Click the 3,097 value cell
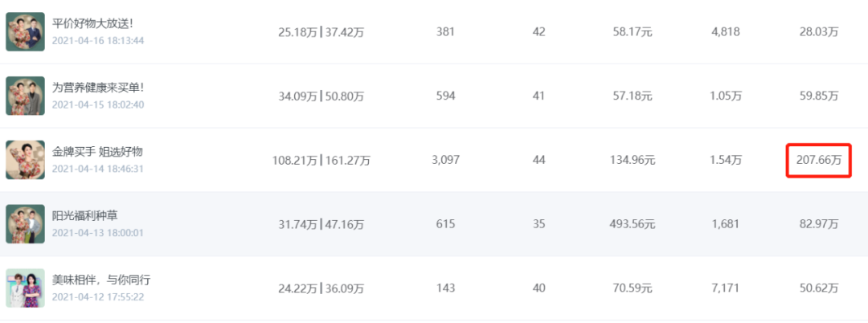The height and width of the screenshot is (323, 868). [445, 160]
